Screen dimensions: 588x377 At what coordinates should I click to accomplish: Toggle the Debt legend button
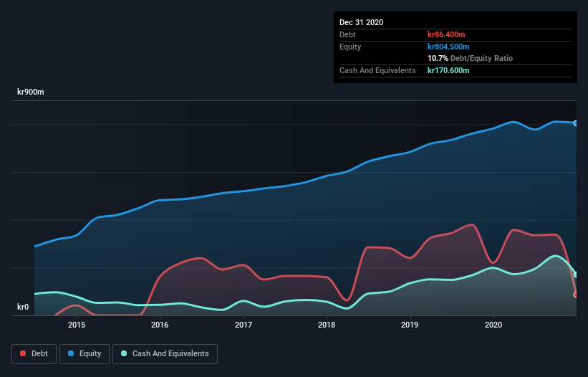(34, 354)
